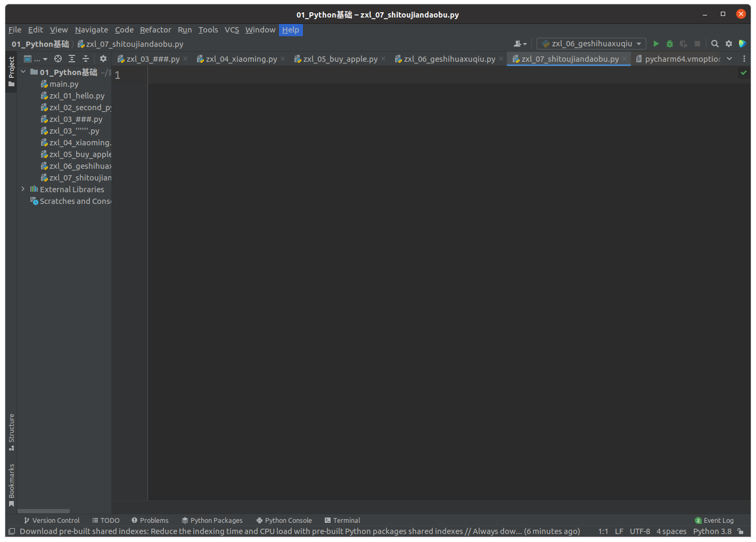Viewport: 756px width, 542px height.
Task: Open the Tools menu
Action: pos(208,30)
